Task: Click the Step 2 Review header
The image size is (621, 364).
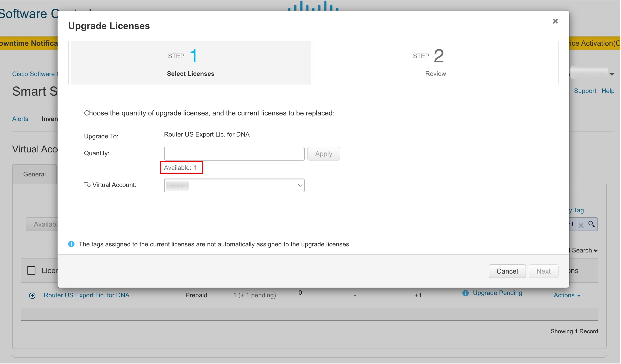Action: point(435,63)
